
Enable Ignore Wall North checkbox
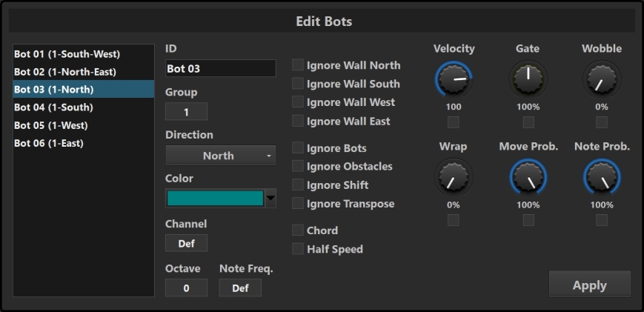(x=298, y=65)
